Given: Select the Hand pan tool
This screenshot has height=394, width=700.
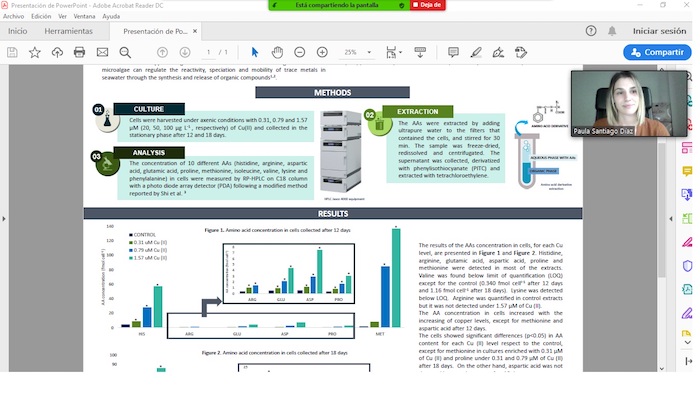Looking at the screenshot, I should [x=277, y=53].
